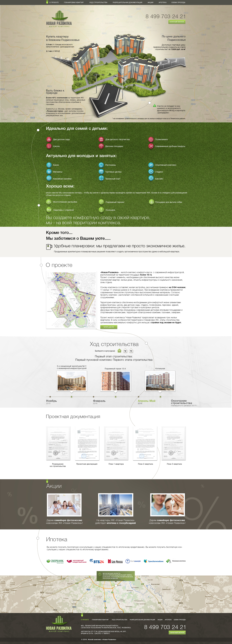232x644 pixels.
Task: Click the Удобные планировки floor plan icon
Action: [x=49, y=247]
